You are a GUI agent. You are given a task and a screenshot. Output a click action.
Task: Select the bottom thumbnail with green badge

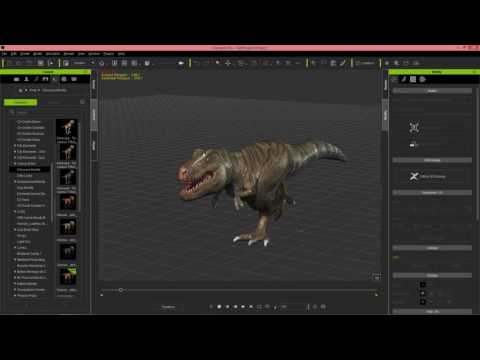tap(67, 276)
